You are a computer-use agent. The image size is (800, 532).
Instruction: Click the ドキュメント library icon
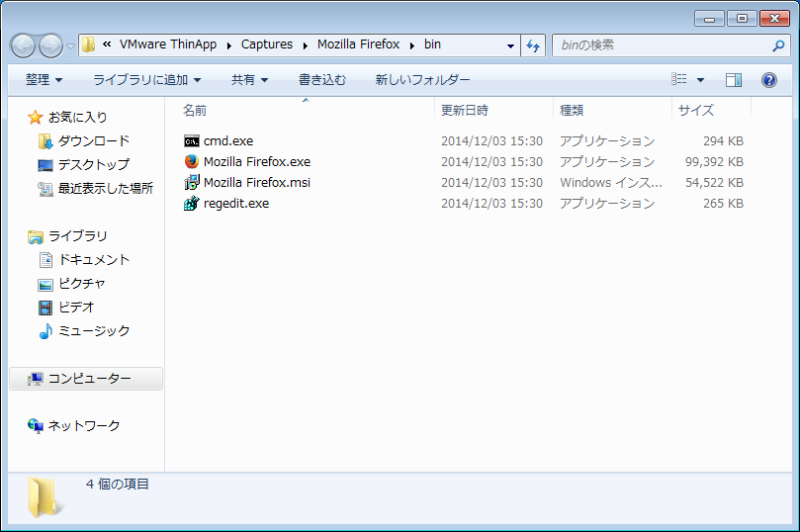coord(45,260)
